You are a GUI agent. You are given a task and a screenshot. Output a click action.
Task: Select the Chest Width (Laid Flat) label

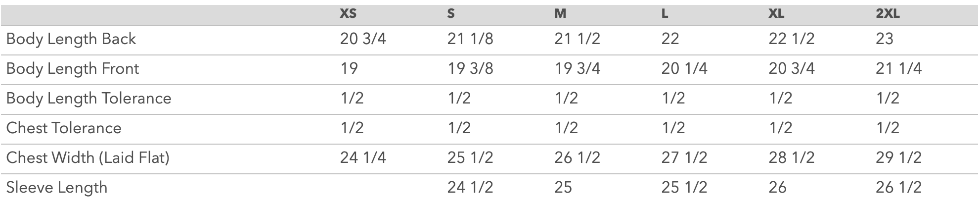coord(88,157)
